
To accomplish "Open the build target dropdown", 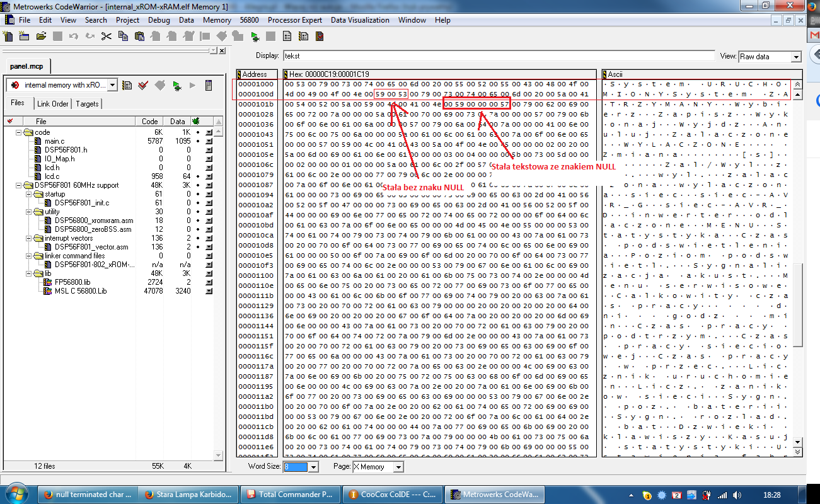I will (112, 85).
